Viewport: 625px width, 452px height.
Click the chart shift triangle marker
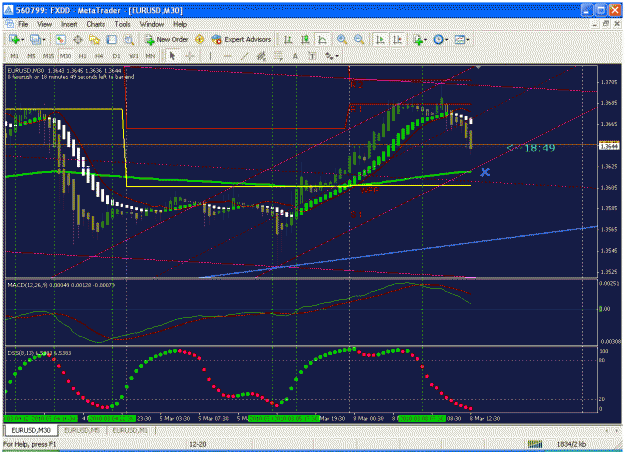pos(479,67)
